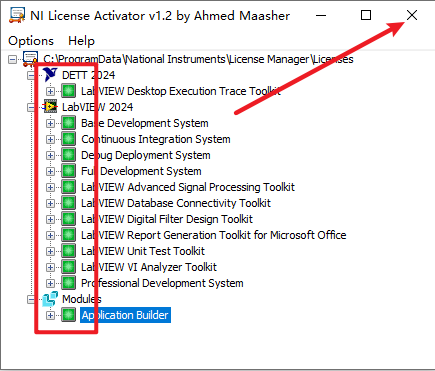Click green status icon for Full Development System
The width and height of the screenshot is (435, 371).
coord(69,171)
